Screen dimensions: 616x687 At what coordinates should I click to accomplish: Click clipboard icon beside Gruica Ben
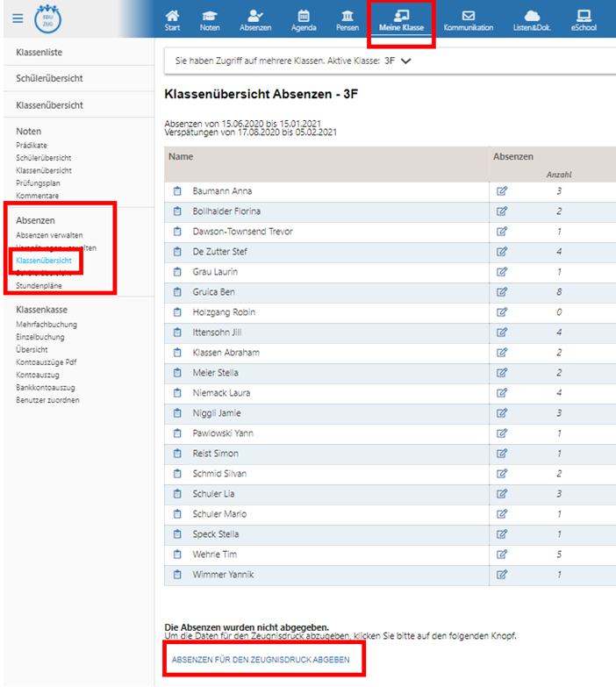click(x=176, y=292)
